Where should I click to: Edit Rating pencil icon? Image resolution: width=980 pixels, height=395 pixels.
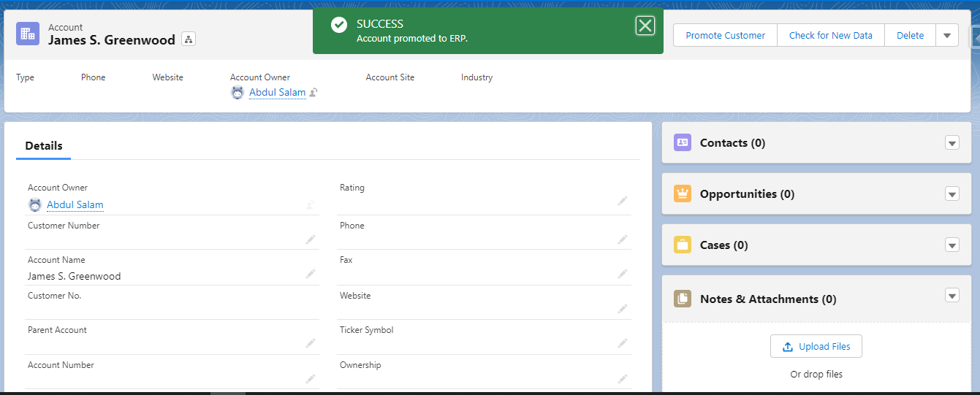[x=623, y=200]
